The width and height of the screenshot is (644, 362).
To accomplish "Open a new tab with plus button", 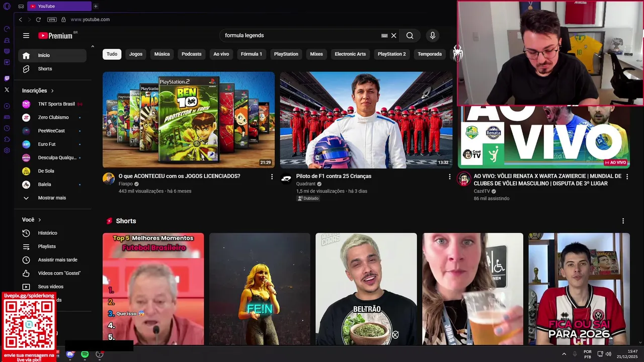I will tap(96, 6).
